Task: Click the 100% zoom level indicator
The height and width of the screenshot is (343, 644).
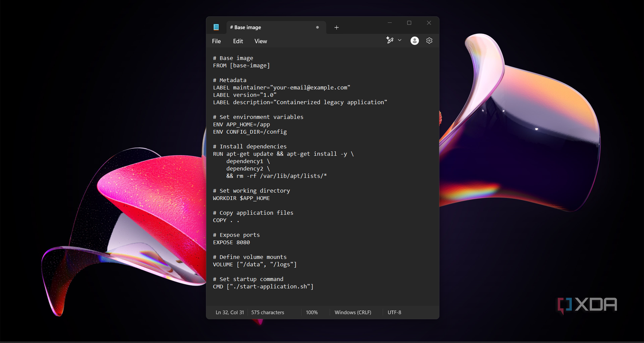Action: 312,313
